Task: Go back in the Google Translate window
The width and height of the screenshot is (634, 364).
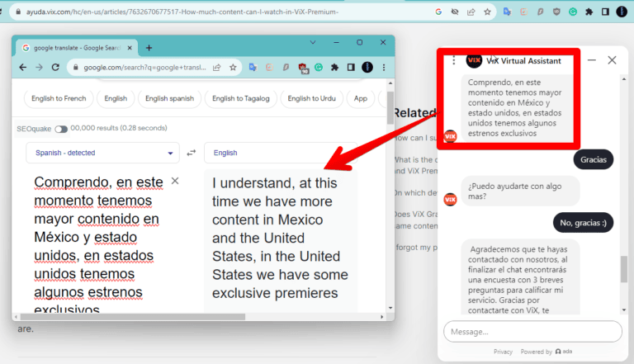Action: [x=22, y=68]
